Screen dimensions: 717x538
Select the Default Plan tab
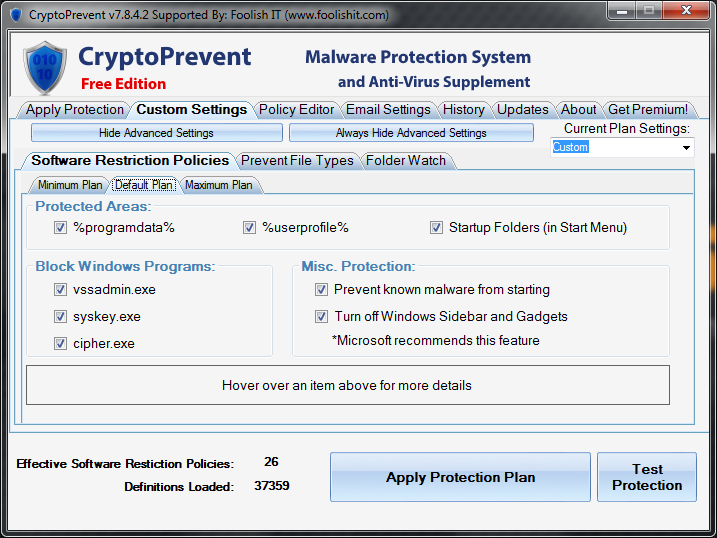[x=144, y=185]
